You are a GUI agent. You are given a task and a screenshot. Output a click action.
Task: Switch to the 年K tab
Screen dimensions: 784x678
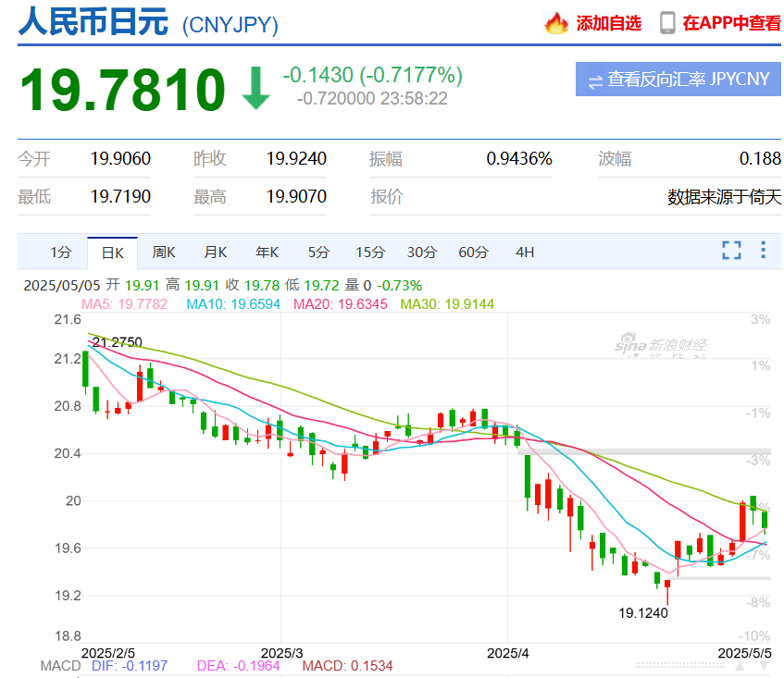(x=267, y=252)
